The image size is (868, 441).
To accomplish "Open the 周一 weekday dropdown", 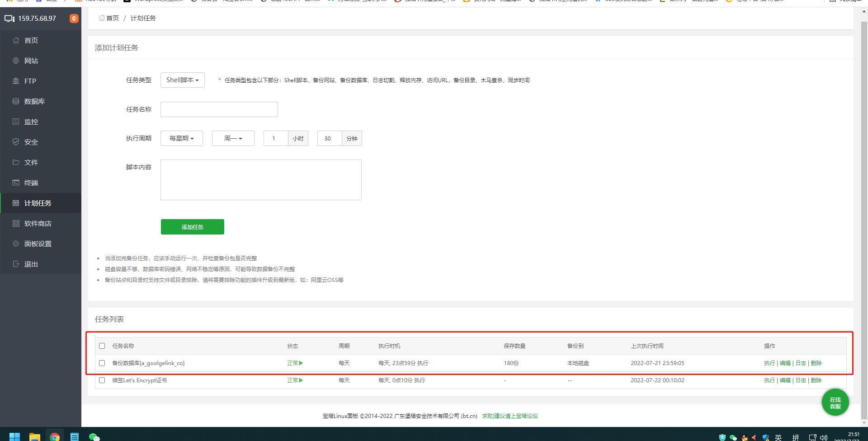I will (x=233, y=138).
